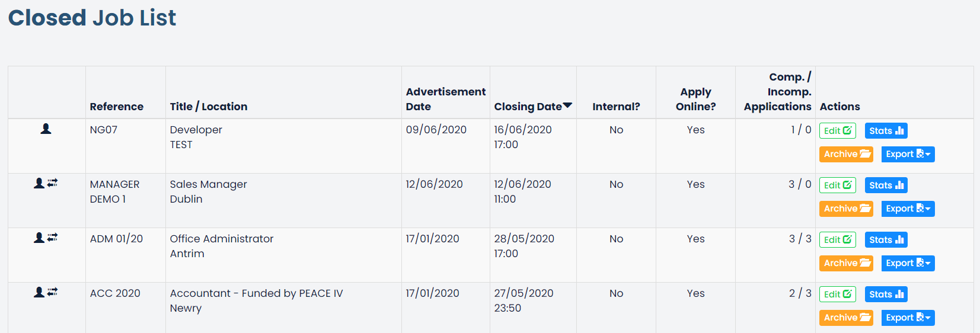Click the transfer arrows icon for the Sales Manager job
Screen dimensions: 980x333
coord(53,183)
